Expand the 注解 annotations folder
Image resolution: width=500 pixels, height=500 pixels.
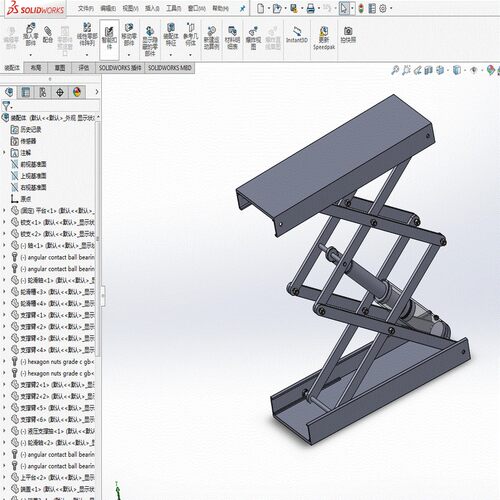tap(4, 153)
